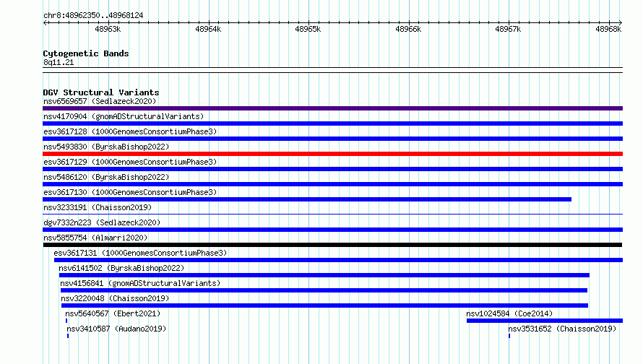643x364 pixels.
Task: Open esv3617131 (1000GenomesConsortiumPhase3) label
Action: pos(140,253)
